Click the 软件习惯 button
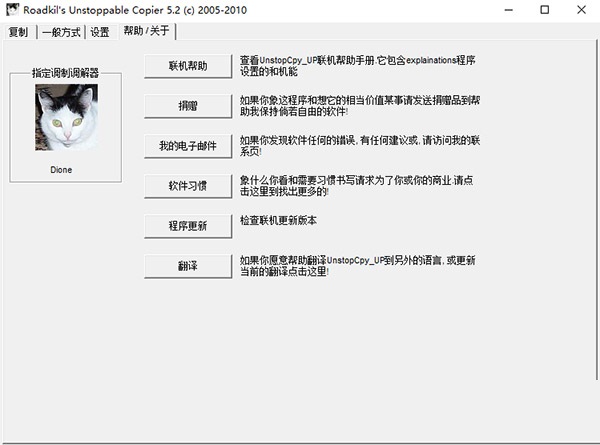Screen dimensions: 600x445 click(188, 186)
